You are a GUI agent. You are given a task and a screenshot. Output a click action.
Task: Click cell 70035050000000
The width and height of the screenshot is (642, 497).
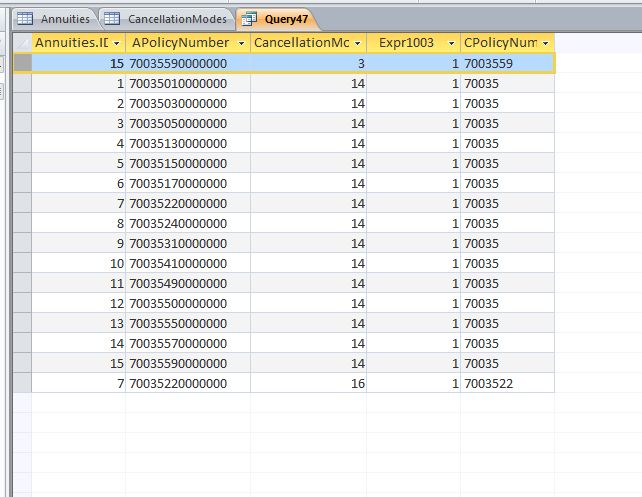(188, 124)
